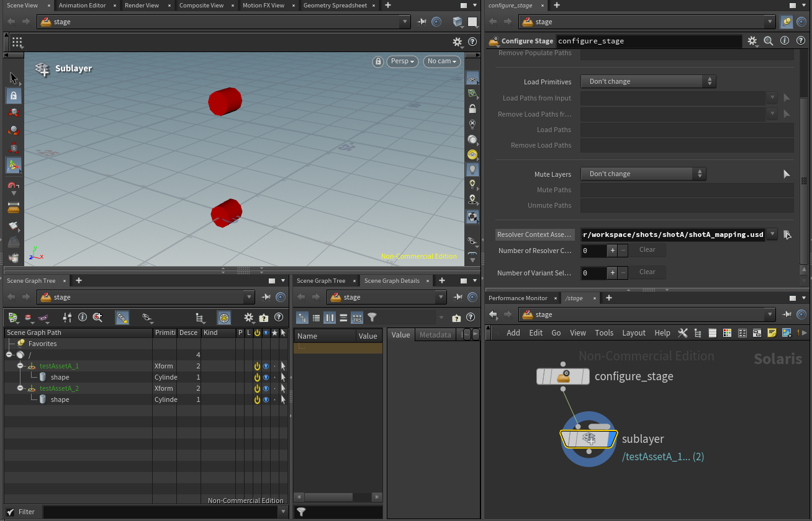This screenshot has height=521, width=812.
Task: Open the Layout menu in the network editor
Action: tap(634, 332)
